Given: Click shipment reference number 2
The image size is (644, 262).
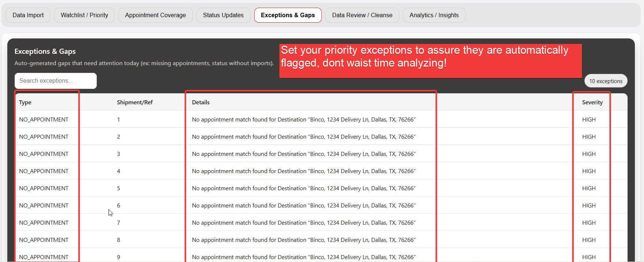Looking at the screenshot, I should tap(118, 136).
